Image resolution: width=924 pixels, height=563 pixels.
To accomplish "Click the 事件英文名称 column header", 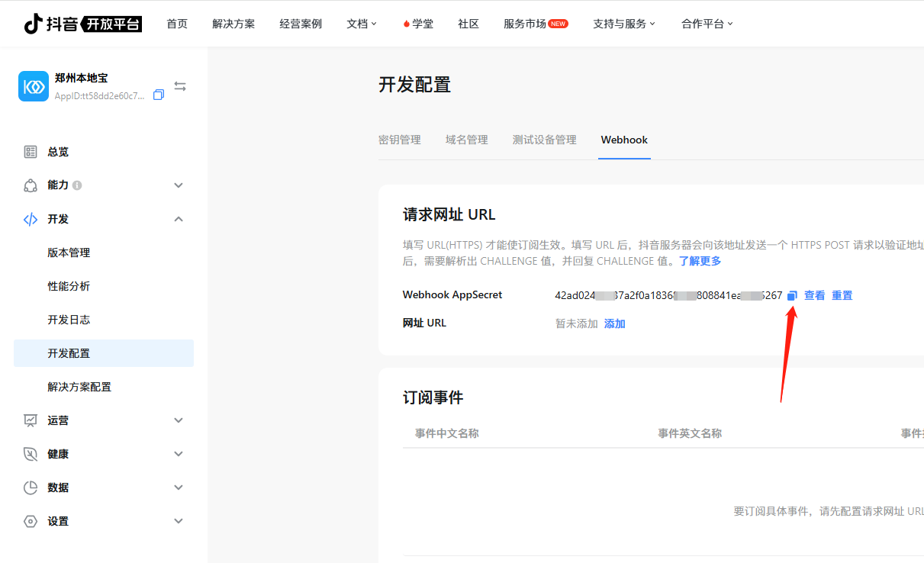I will [690, 433].
